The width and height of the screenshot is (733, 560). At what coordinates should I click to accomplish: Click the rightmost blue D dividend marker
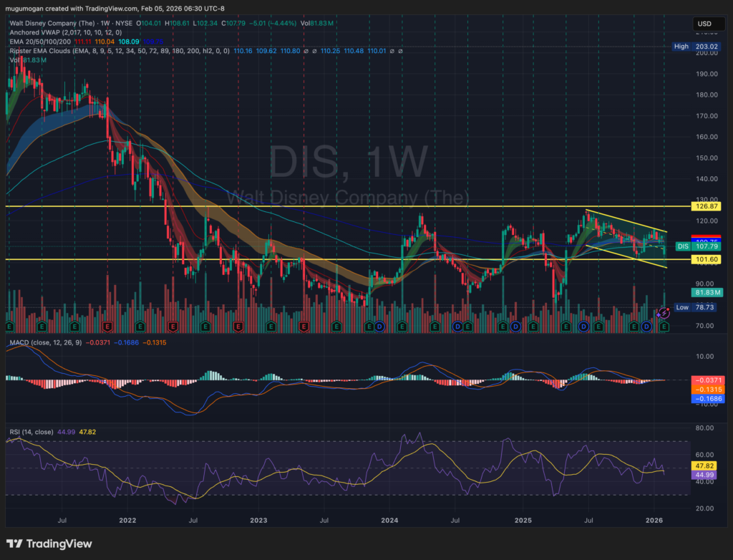click(646, 327)
